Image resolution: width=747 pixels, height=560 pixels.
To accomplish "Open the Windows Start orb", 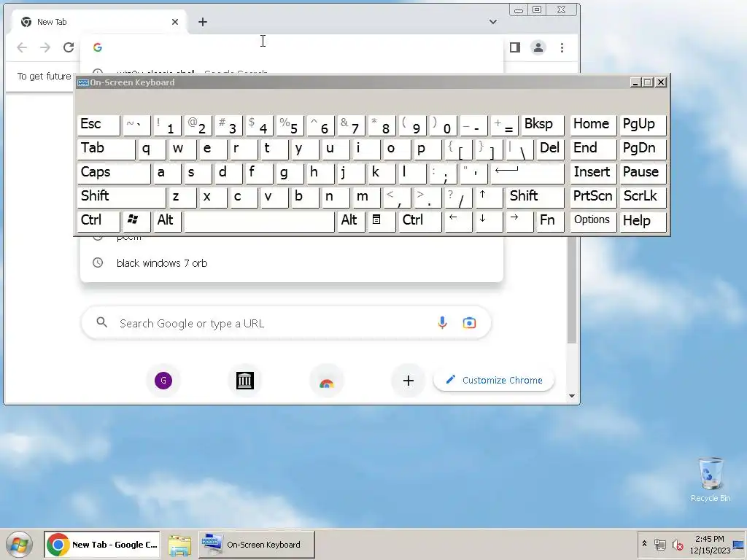I will pos(19,544).
